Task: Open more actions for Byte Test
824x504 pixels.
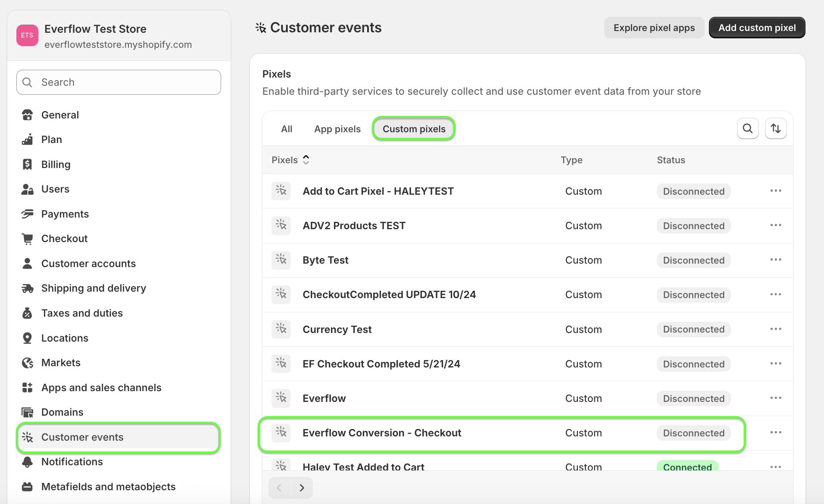Action: (x=776, y=260)
